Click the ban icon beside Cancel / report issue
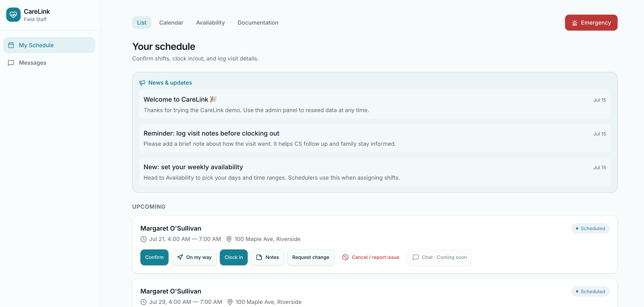 [x=345, y=257]
